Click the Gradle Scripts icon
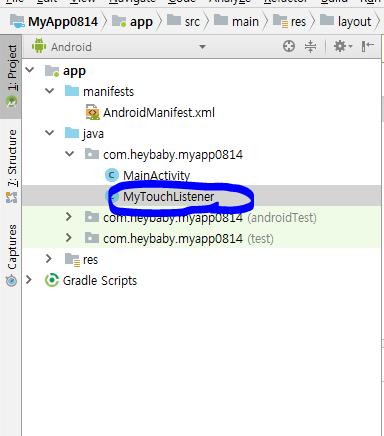 [x=52, y=280]
